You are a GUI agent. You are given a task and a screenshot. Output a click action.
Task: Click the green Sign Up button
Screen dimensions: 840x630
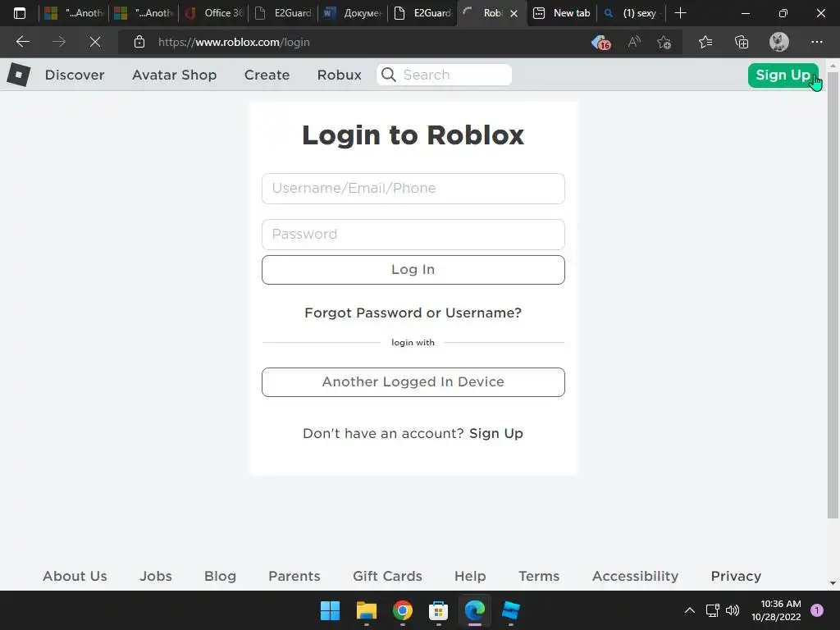[x=783, y=75]
